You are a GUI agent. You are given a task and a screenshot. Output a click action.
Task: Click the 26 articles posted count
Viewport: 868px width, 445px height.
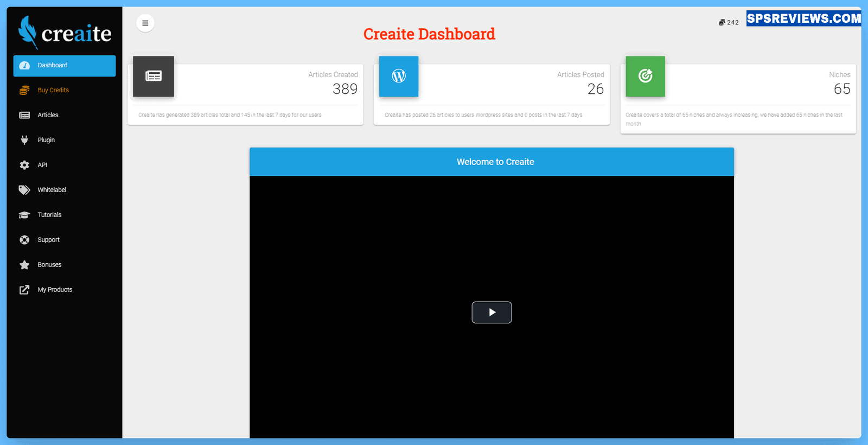(596, 89)
